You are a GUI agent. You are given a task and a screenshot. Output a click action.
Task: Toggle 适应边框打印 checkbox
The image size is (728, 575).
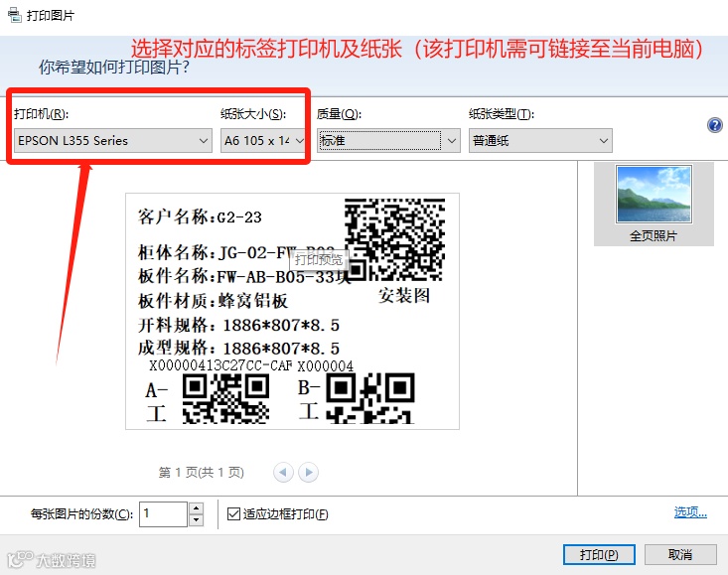(233, 513)
